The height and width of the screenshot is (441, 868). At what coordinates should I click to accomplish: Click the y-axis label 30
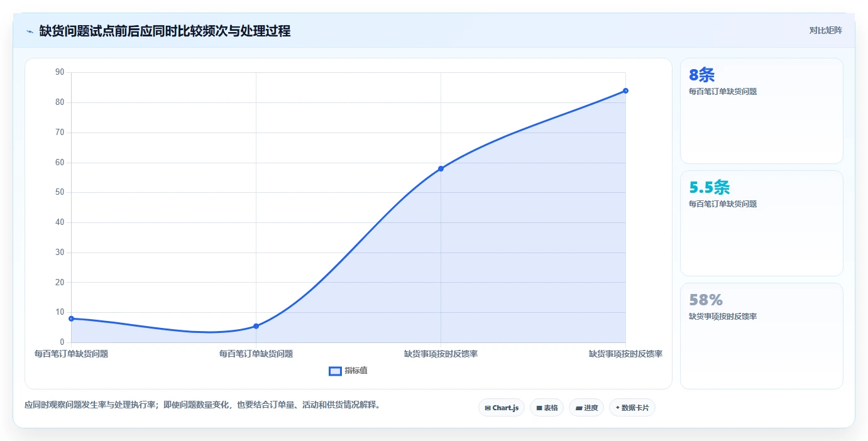[60, 253]
